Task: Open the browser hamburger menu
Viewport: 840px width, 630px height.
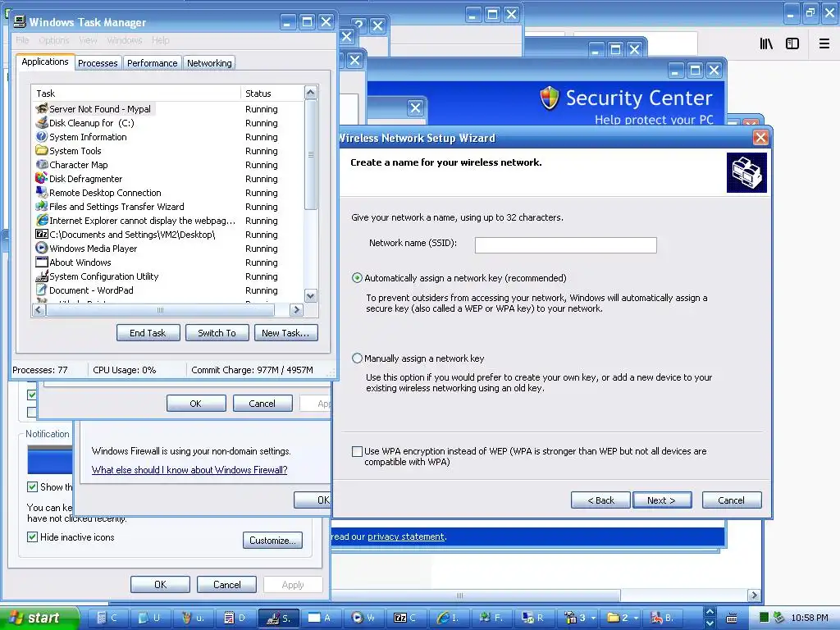Action: click(824, 43)
